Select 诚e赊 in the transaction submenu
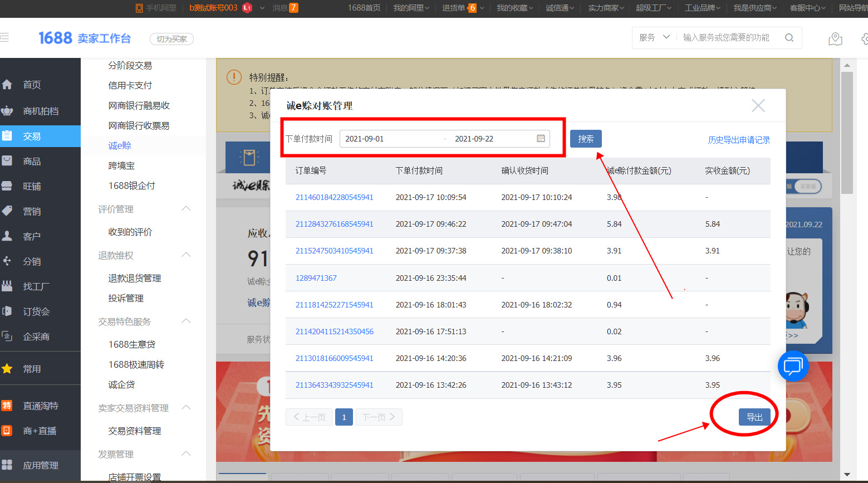 120,146
